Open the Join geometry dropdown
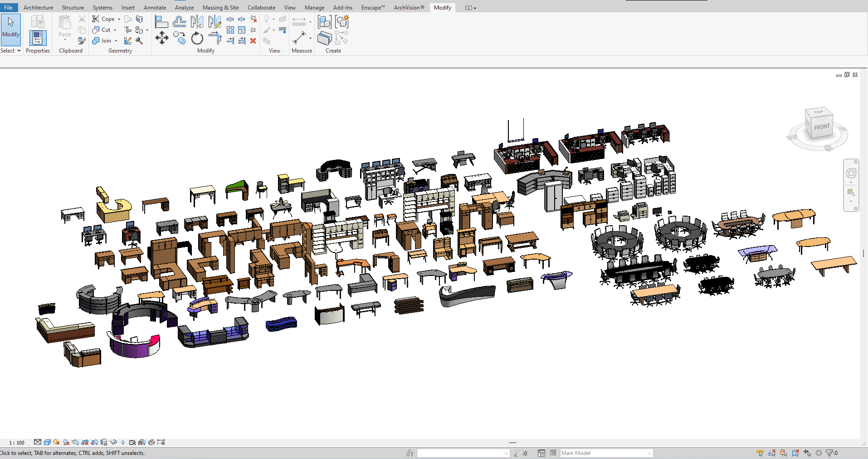 pyautogui.click(x=116, y=41)
